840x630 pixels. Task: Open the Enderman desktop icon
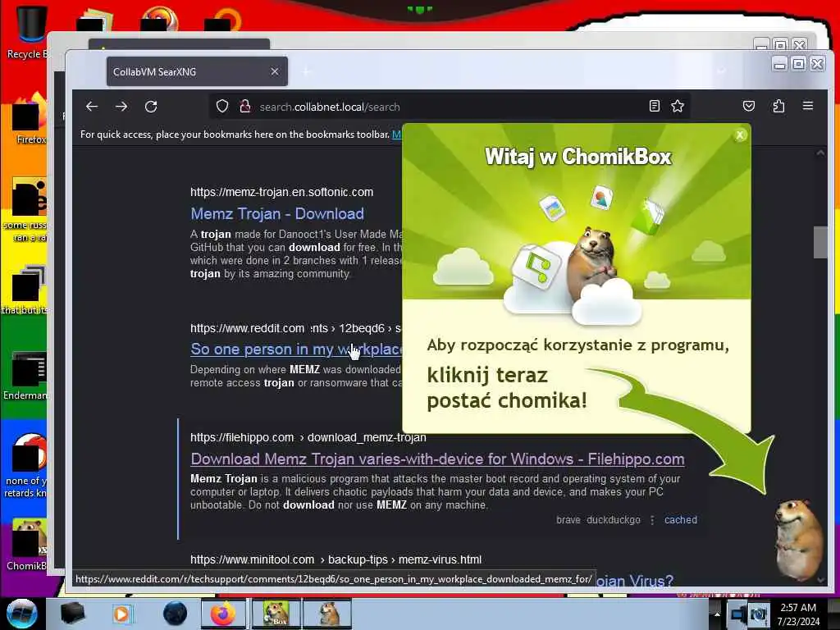(27, 377)
